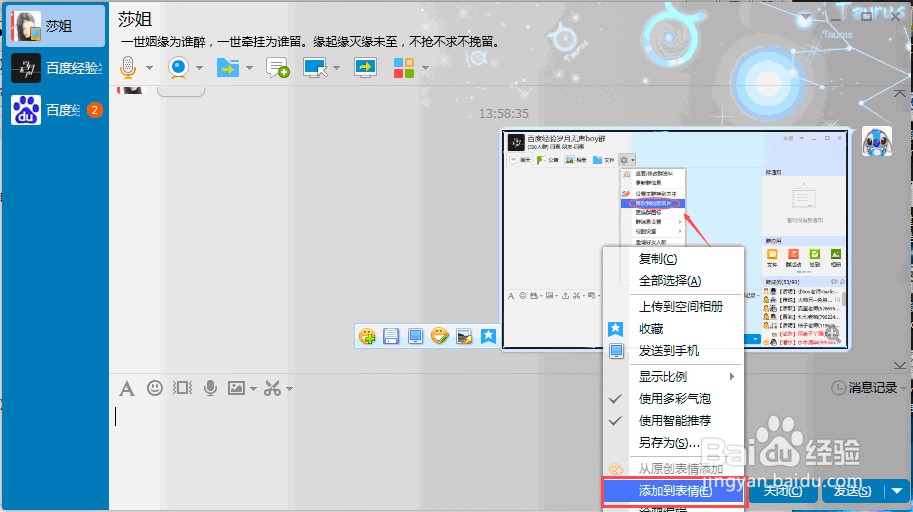Click the 关闭(C) button
This screenshot has width=913, height=512.
783,491
